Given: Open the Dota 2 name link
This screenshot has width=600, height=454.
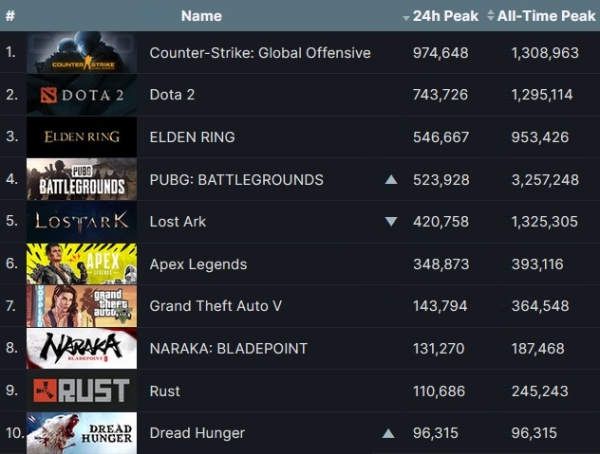Looking at the screenshot, I should coord(172,95).
